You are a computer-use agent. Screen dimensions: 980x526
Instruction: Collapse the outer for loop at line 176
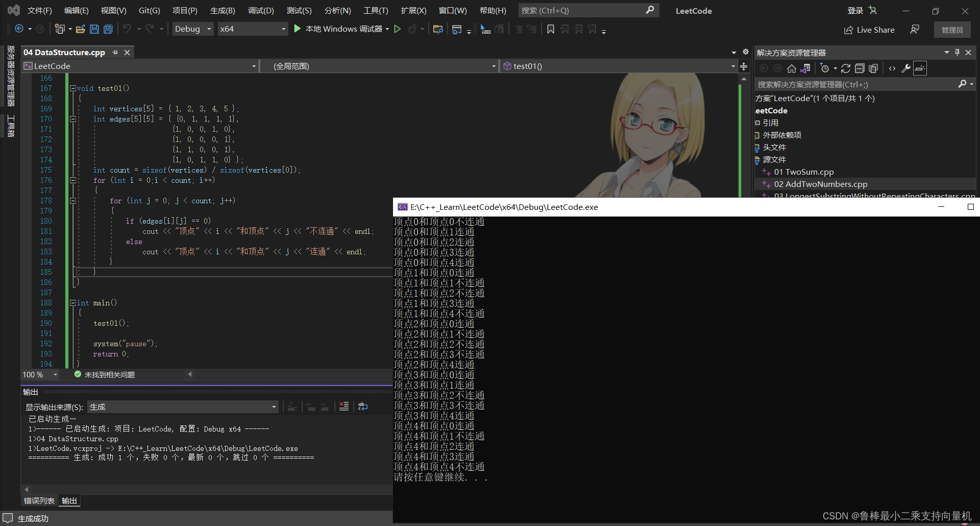(73, 180)
